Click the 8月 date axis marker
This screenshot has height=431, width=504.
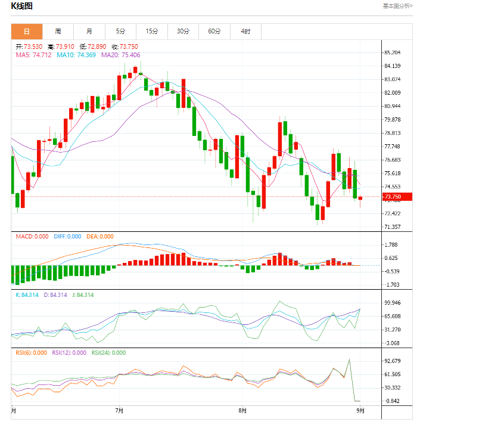click(242, 411)
